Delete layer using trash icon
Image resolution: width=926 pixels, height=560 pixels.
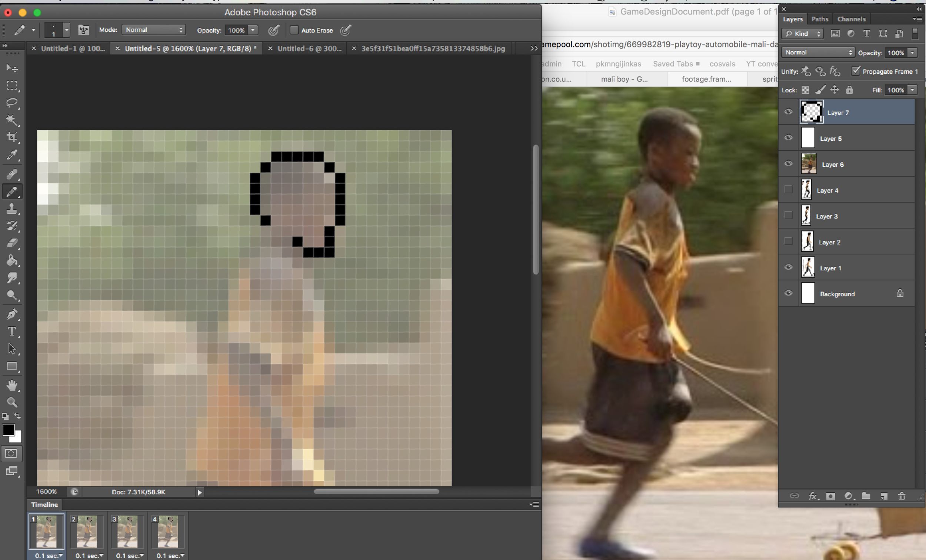tap(902, 496)
